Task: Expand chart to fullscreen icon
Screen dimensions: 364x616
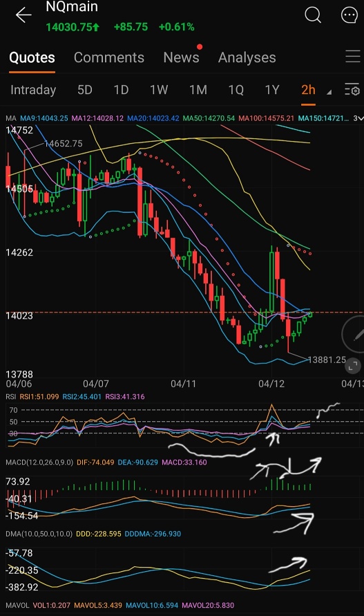Action: click(x=353, y=366)
